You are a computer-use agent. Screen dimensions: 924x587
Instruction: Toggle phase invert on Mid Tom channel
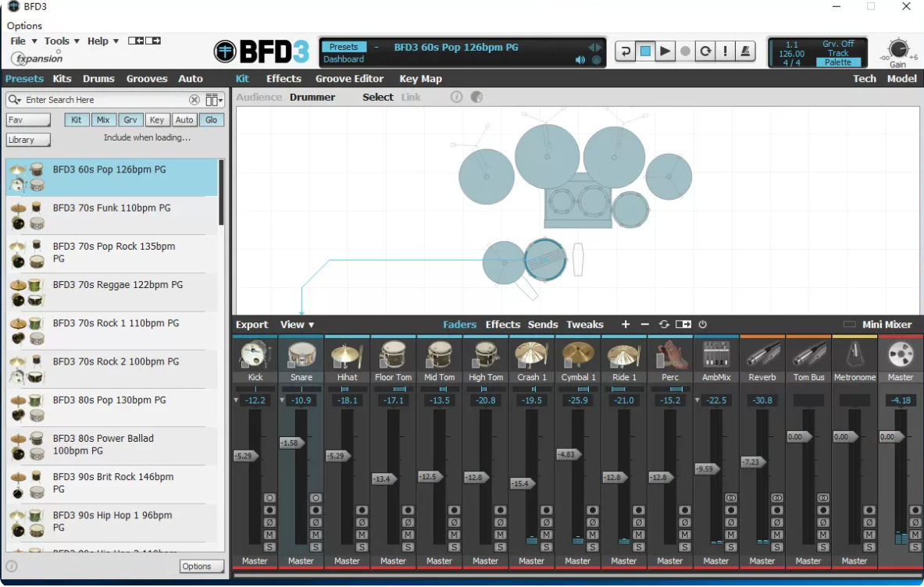(454, 522)
